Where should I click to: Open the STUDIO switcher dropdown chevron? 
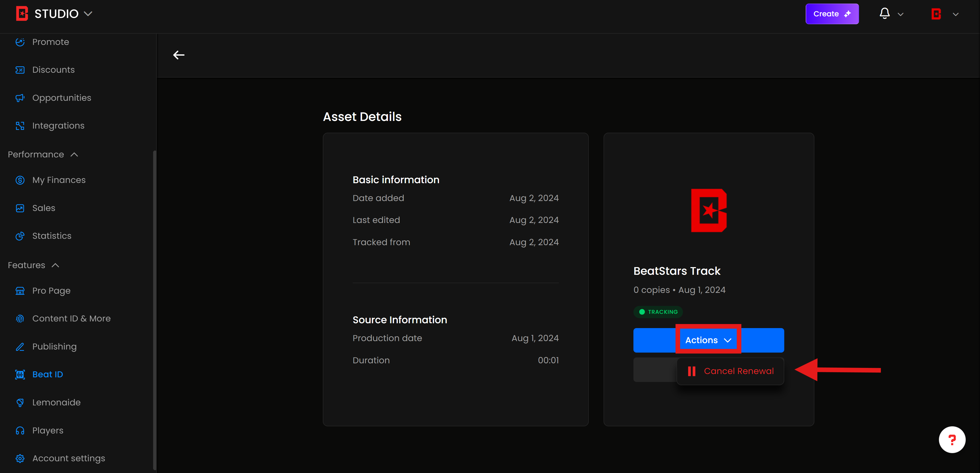tap(88, 14)
